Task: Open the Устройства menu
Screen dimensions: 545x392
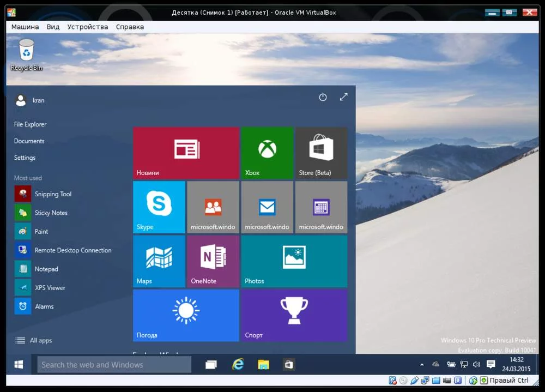Action: [87, 27]
